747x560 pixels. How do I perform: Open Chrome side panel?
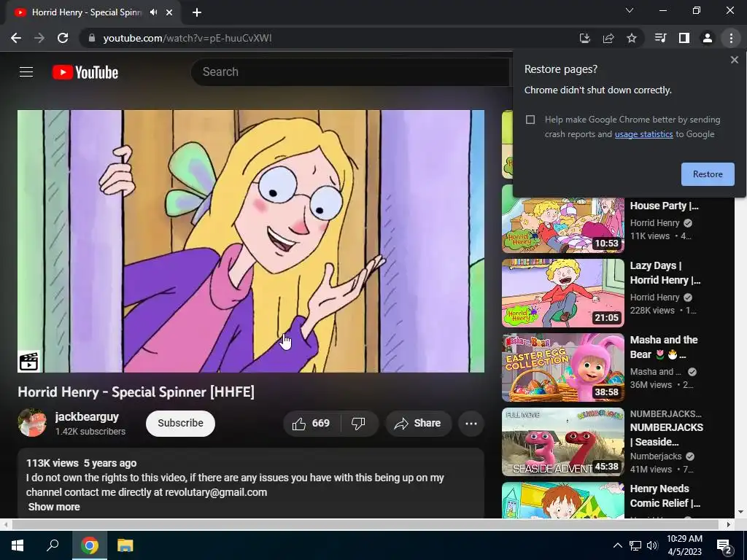[684, 38]
